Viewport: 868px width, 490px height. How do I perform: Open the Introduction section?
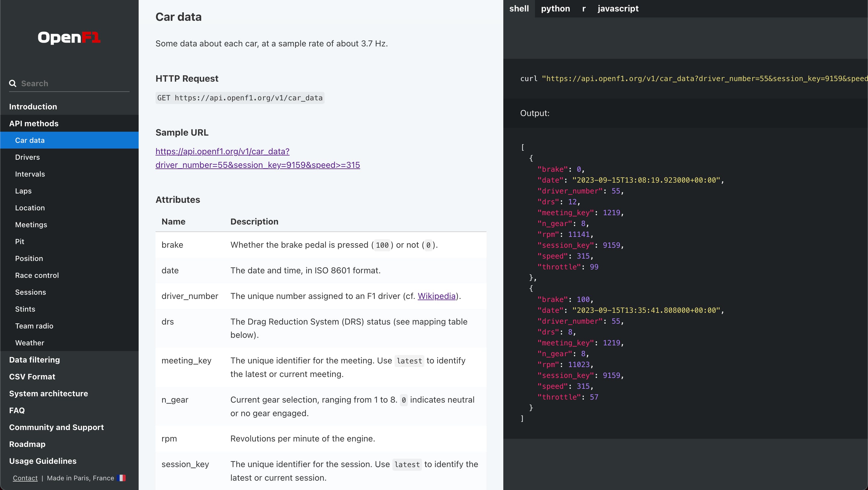(33, 106)
